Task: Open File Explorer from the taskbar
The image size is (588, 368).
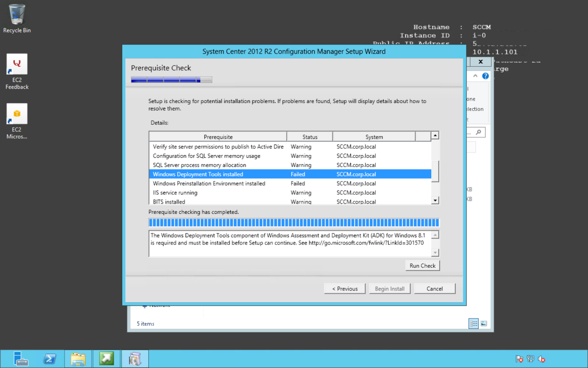Action: pos(78,359)
